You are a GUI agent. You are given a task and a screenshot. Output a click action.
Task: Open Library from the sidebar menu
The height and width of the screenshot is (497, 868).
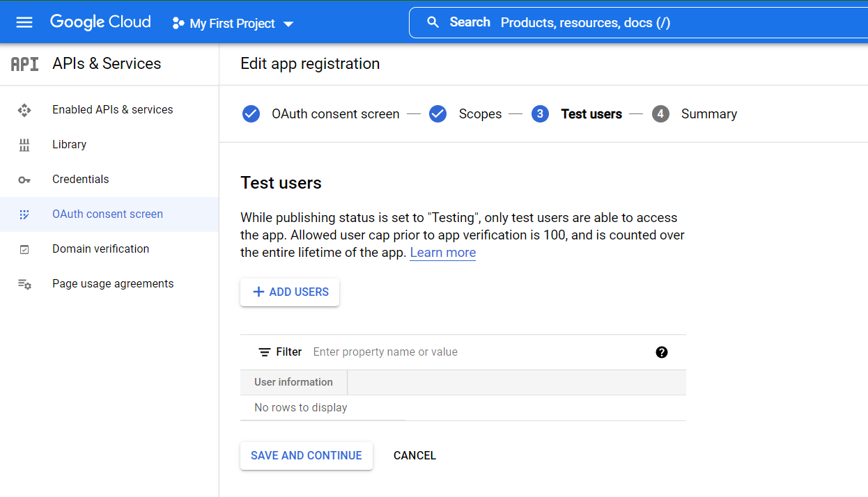pos(69,145)
